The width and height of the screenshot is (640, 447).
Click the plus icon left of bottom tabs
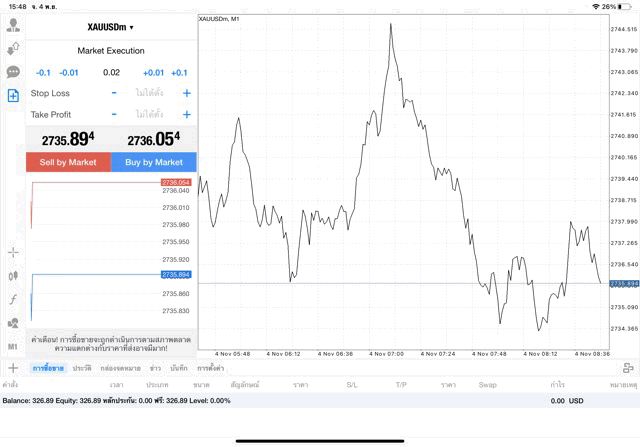(13, 368)
